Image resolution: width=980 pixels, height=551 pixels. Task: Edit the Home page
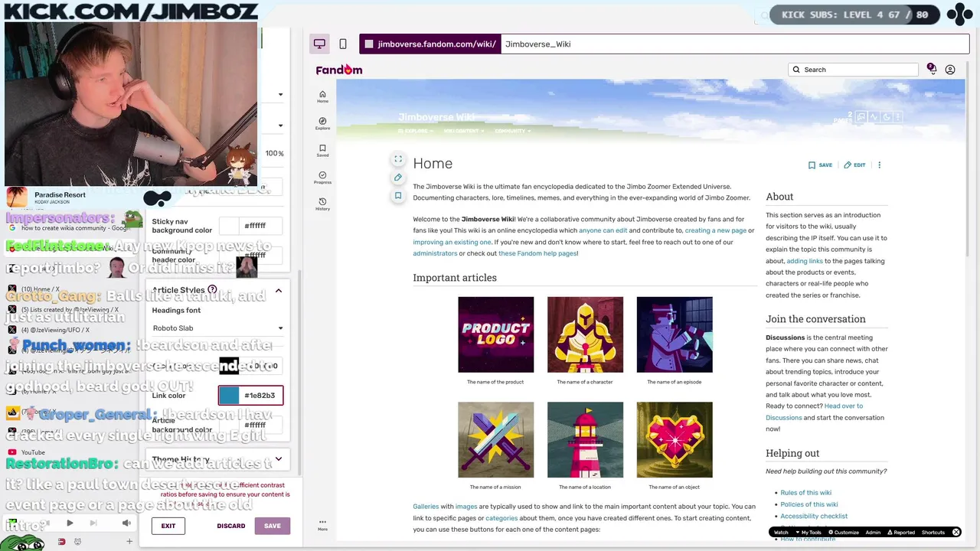point(854,165)
